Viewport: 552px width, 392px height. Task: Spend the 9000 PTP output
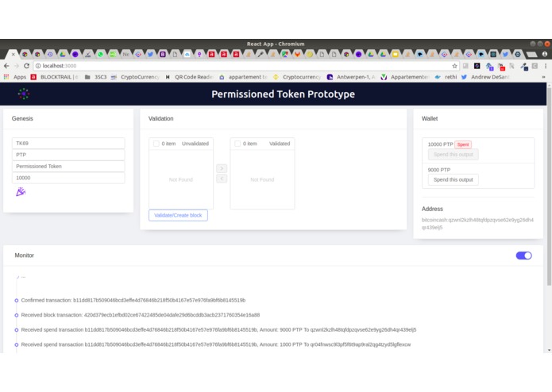[453, 179]
